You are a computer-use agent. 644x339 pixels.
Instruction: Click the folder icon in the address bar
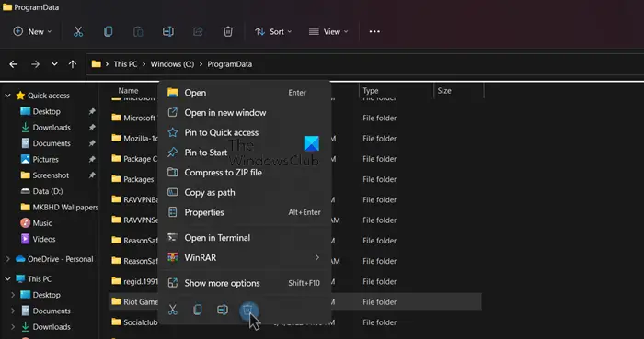point(97,64)
